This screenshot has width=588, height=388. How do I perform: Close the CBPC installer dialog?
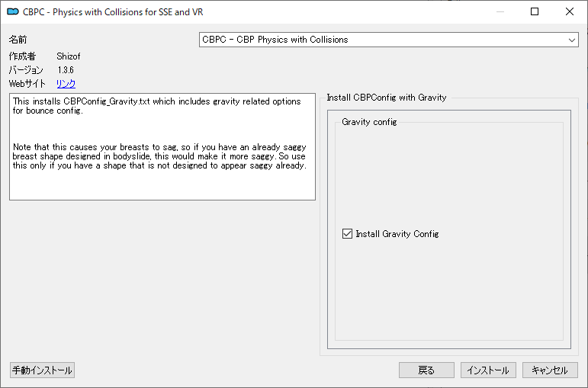pyautogui.click(x=570, y=12)
